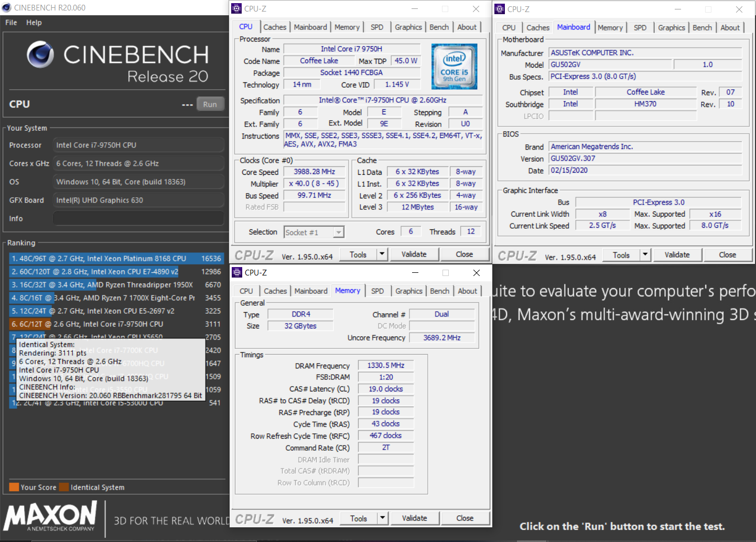Image resolution: width=756 pixels, height=542 pixels.
Task: Switch to the Memory tab in the CPU window
Action: 347,27
